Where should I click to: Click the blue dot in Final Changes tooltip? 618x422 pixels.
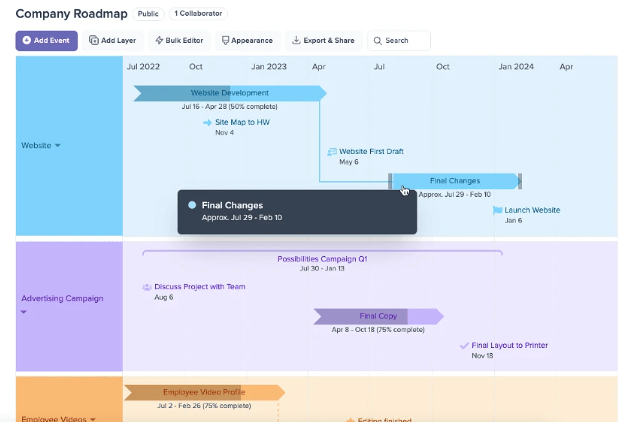192,205
